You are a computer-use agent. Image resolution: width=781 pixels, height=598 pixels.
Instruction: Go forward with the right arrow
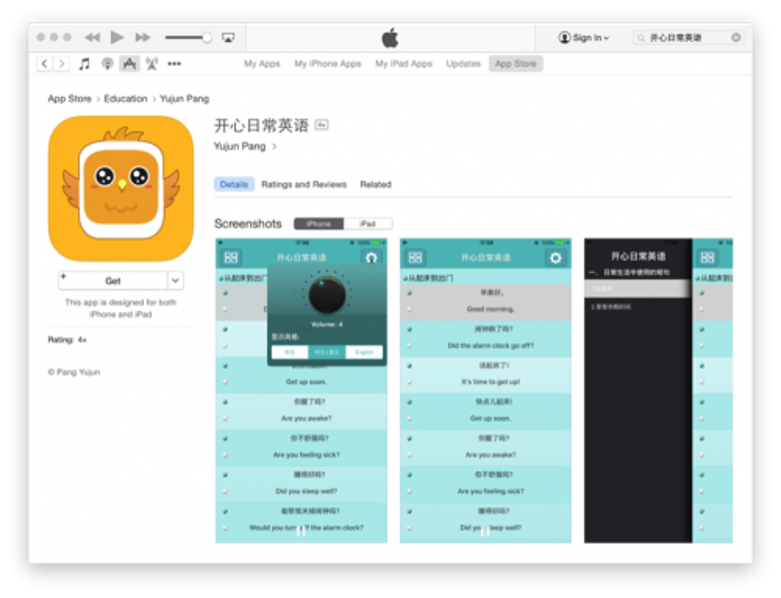tap(61, 64)
